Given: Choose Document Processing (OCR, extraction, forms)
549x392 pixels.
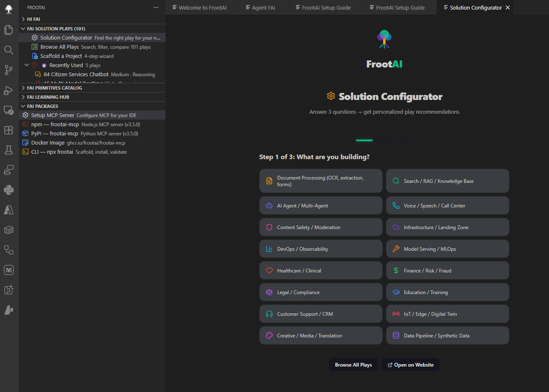Looking at the screenshot, I should pos(321,181).
